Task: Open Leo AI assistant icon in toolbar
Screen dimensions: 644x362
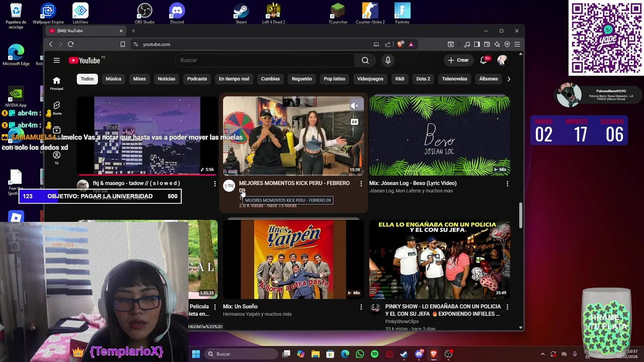Action: (497, 44)
